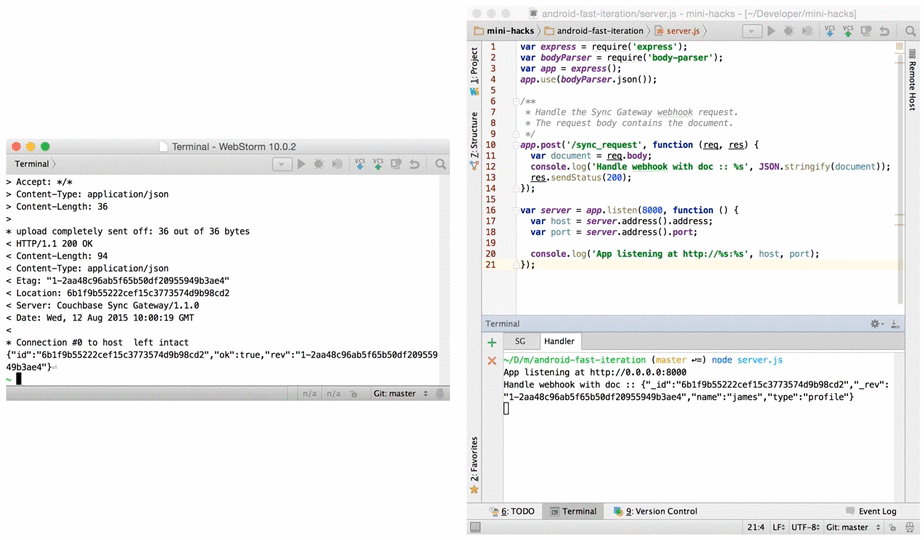Start Debug (bug icon) in server.js window
Viewport: 924px width, 540px height.
click(788, 31)
